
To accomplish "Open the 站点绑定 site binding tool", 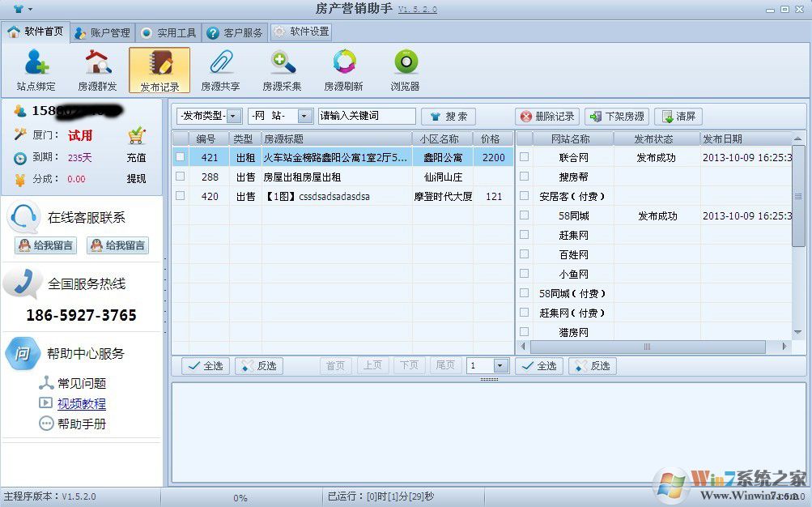I will click(x=36, y=70).
